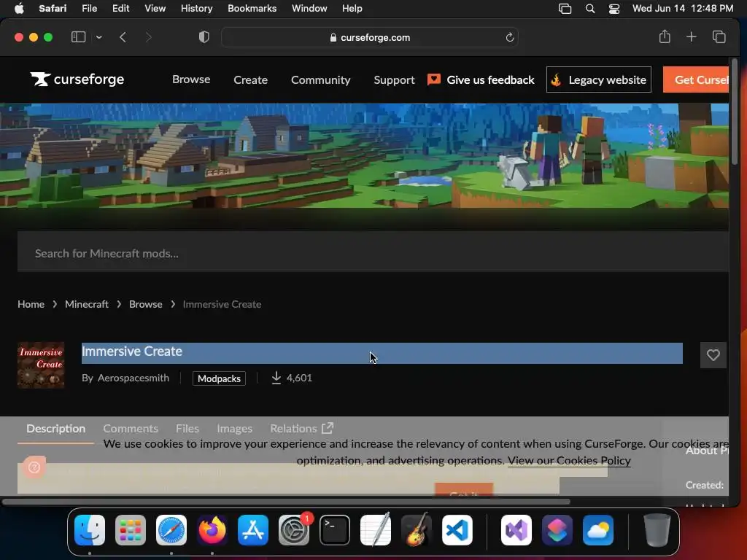Open the Share sheet in Safari
The width and height of the screenshot is (747, 560).
pyautogui.click(x=665, y=36)
